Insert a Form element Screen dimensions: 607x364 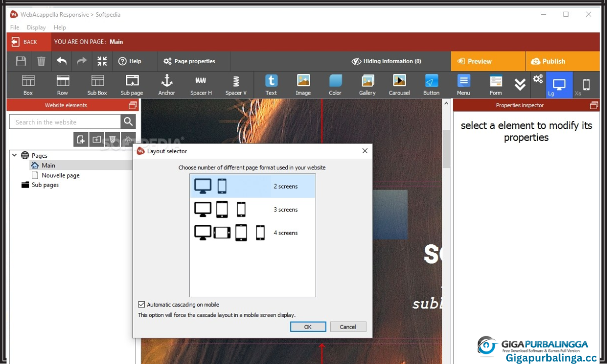tap(496, 84)
